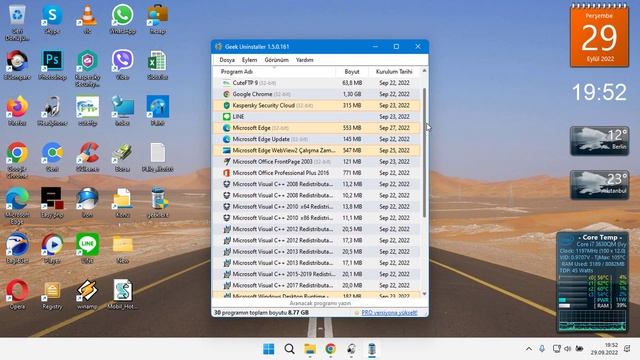Image resolution: width=640 pixels, height=360 pixels.
Task: Select the CuteFTP 9 row
Action: (317, 83)
